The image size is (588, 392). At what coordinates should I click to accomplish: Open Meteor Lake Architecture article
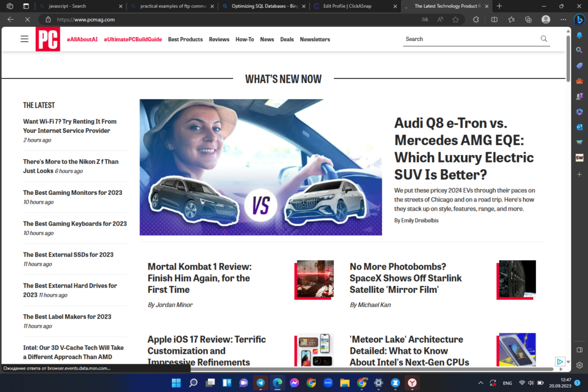point(409,351)
